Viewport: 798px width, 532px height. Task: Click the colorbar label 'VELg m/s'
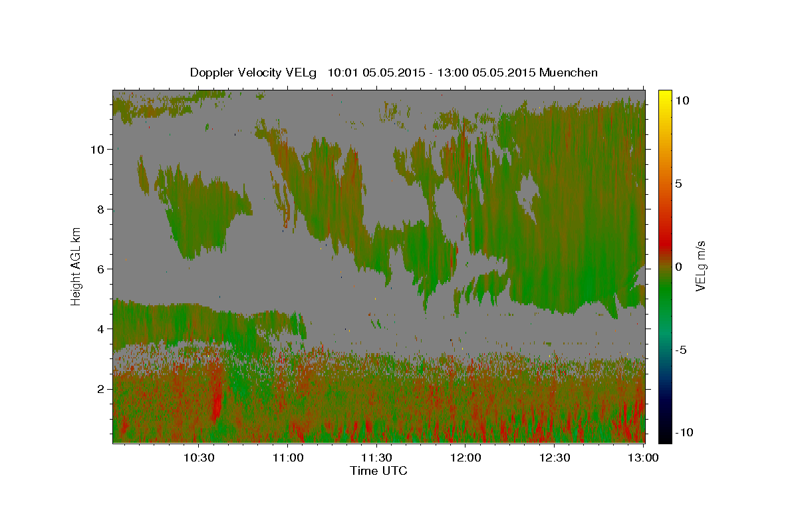click(700, 266)
